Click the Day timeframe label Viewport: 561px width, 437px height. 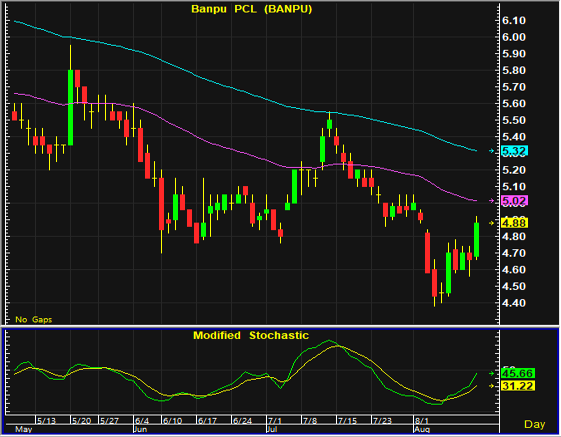coord(535,424)
